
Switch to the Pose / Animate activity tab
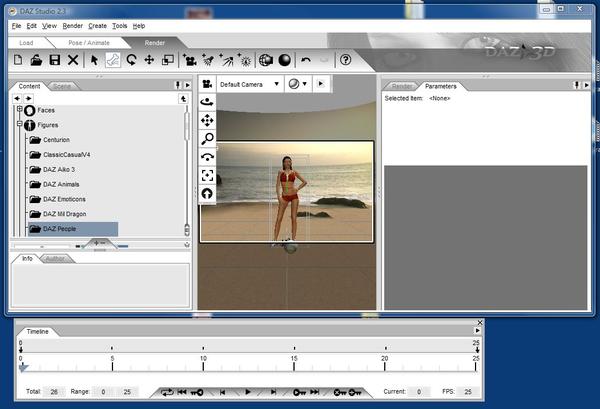click(x=89, y=43)
